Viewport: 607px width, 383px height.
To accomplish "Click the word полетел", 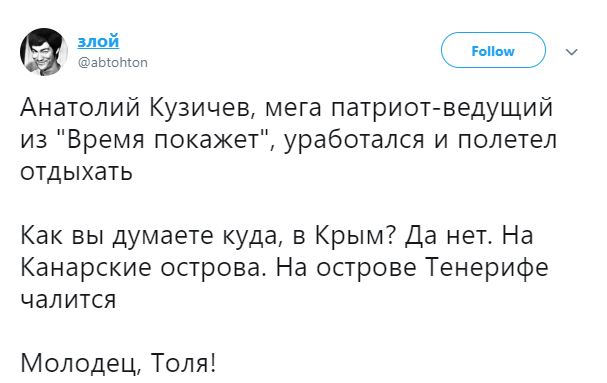I will tap(508, 140).
